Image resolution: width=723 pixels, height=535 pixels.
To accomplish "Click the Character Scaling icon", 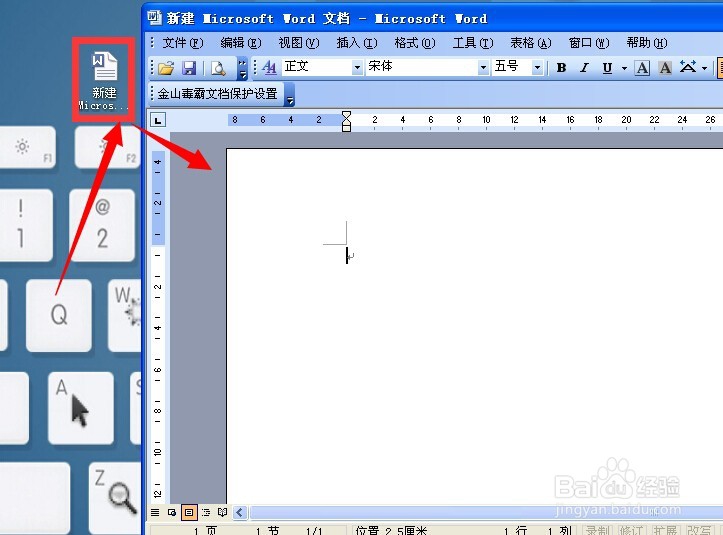I will click(688, 67).
